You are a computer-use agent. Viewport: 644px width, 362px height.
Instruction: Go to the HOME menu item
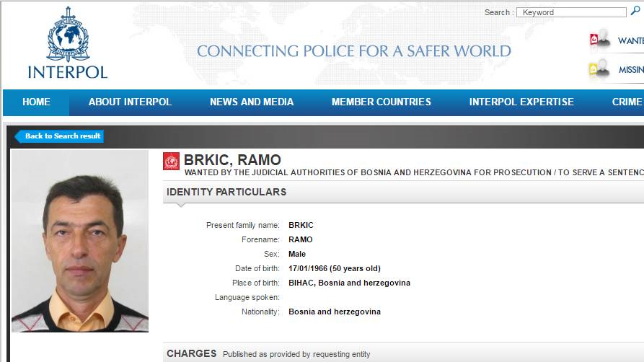click(36, 102)
